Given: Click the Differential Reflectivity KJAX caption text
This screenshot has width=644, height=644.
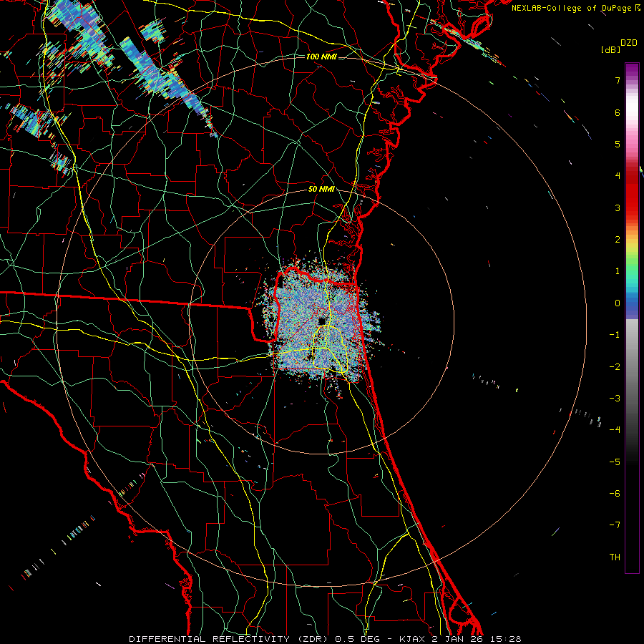Looking at the screenshot, I should click(325, 639).
